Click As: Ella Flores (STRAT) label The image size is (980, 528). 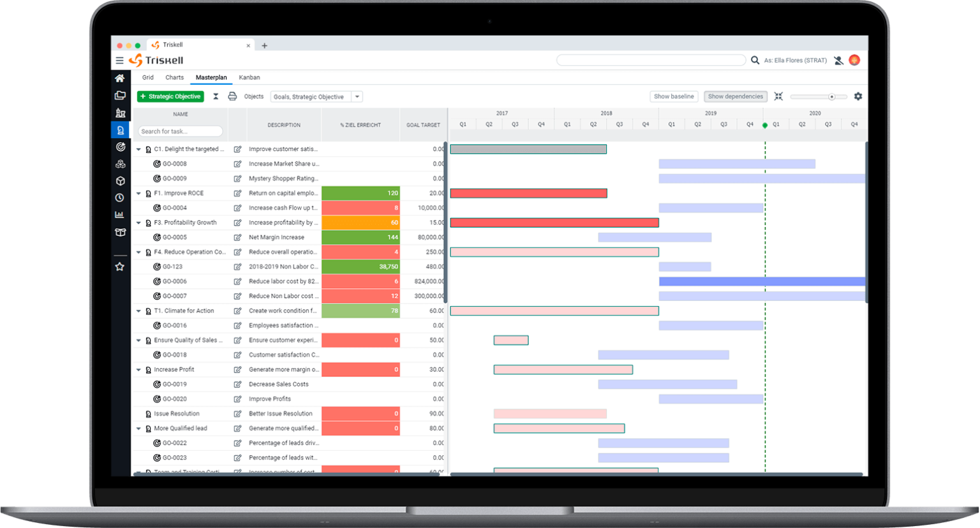(795, 61)
